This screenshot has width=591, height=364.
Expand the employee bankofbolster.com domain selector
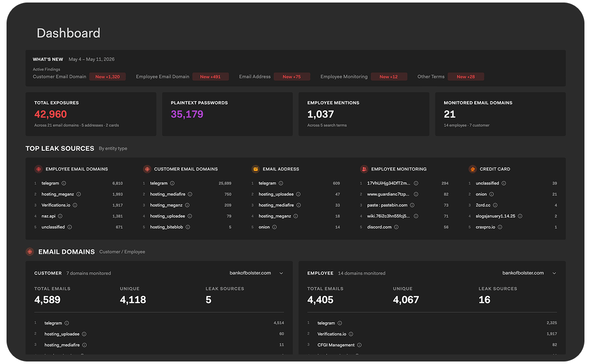pos(529,273)
